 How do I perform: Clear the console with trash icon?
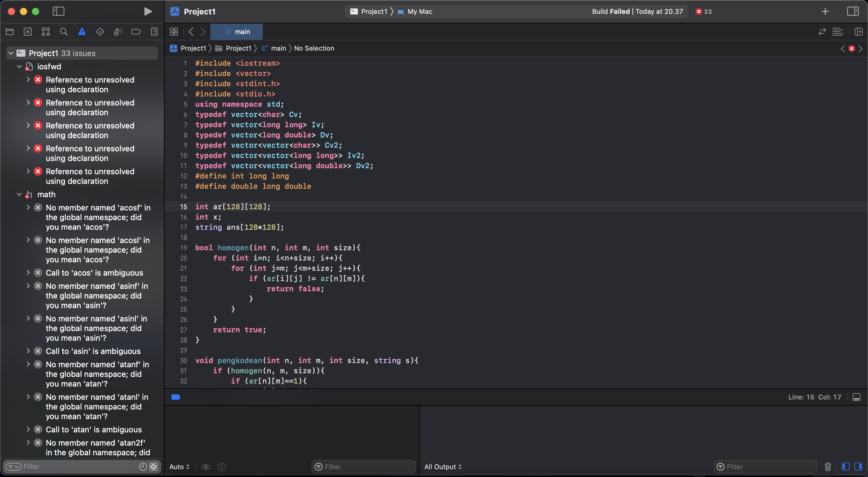click(x=828, y=466)
